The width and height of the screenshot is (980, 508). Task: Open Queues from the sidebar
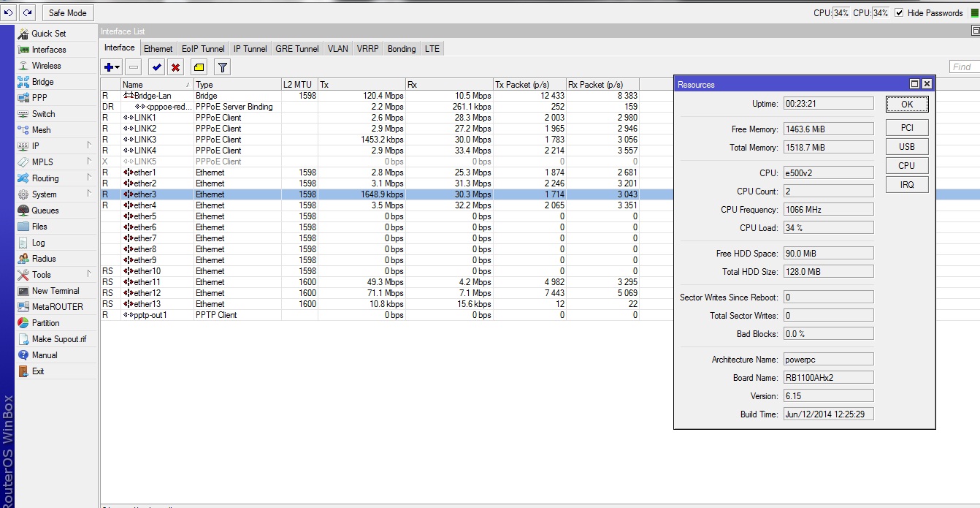pyautogui.click(x=45, y=211)
